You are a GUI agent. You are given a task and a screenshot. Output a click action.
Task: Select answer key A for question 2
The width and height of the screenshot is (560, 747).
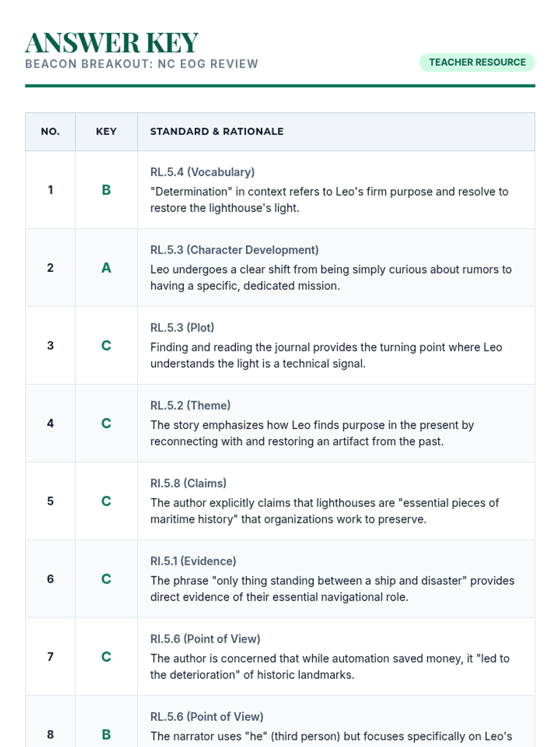pos(106,268)
